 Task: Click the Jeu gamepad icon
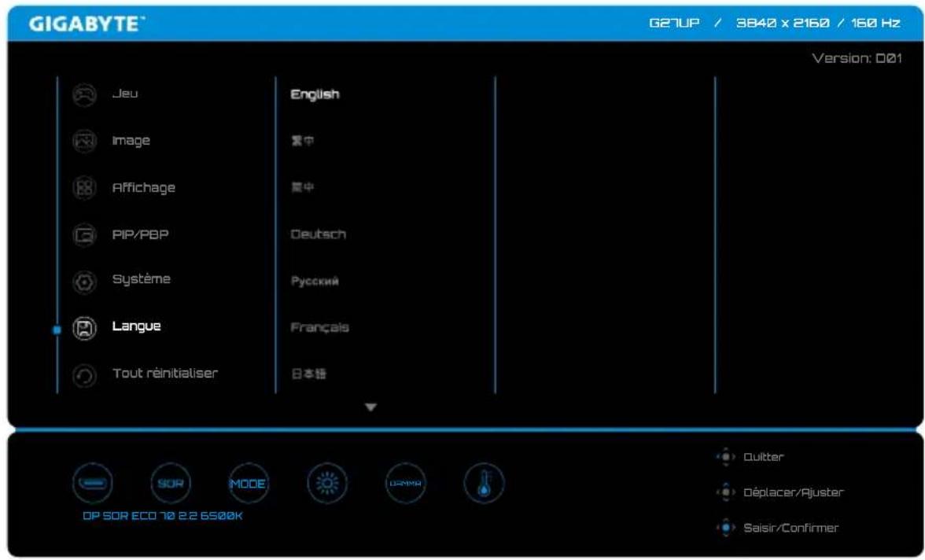pos(84,94)
